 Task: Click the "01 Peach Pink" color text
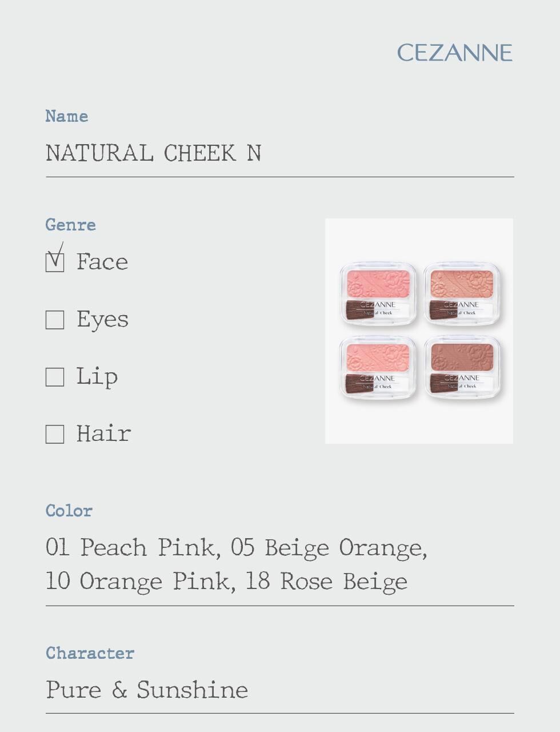point(131,547)
